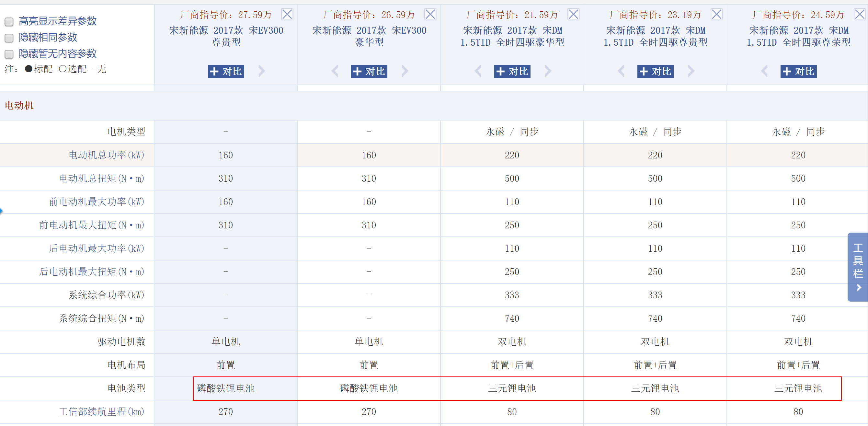Viewport: 868px width, 426px height.
Task: Add 全时四驱豪华型 to 对比
Action: pos(512,72)
